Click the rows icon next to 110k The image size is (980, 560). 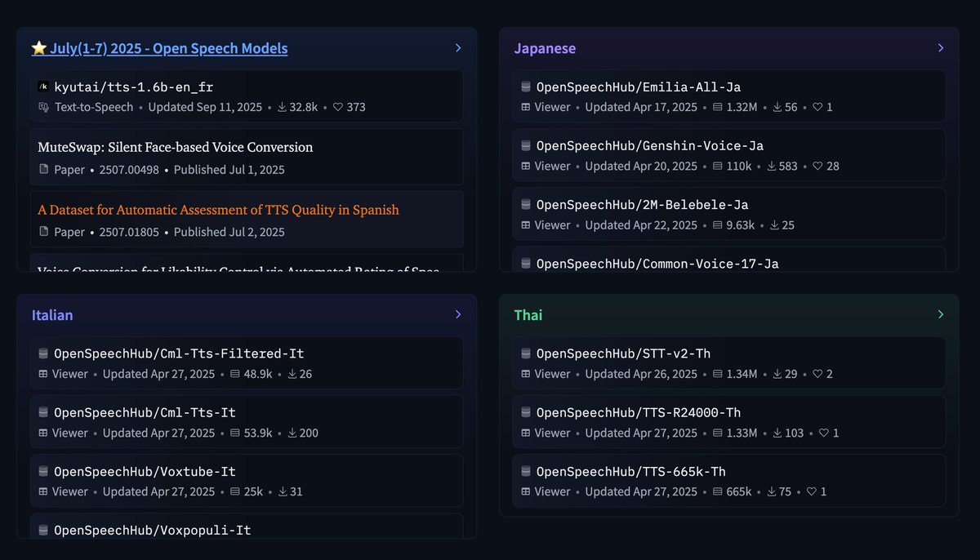click(x=718, y=166)
